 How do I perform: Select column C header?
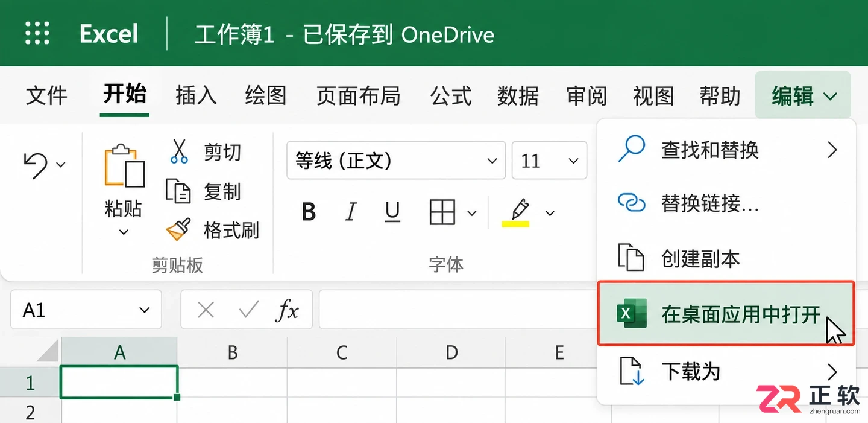tap(342, 352)
